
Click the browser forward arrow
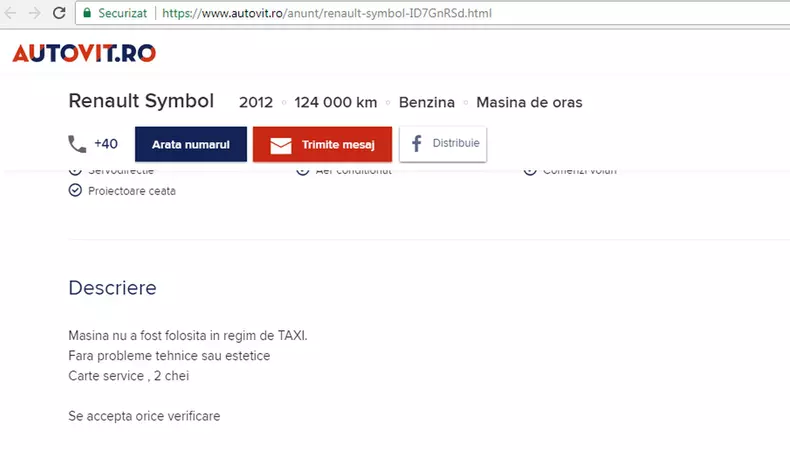click(x=34, y=13)
